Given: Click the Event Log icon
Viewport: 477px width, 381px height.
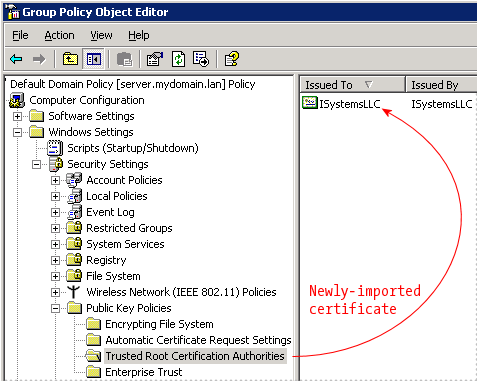Looking at the screenshot, I should click(x=75, y=212).
